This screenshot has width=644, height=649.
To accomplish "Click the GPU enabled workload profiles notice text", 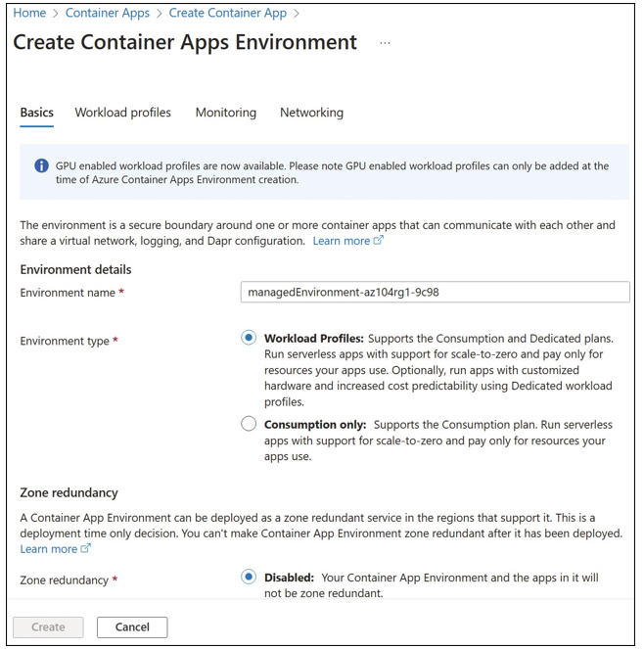I will point(332,172).
